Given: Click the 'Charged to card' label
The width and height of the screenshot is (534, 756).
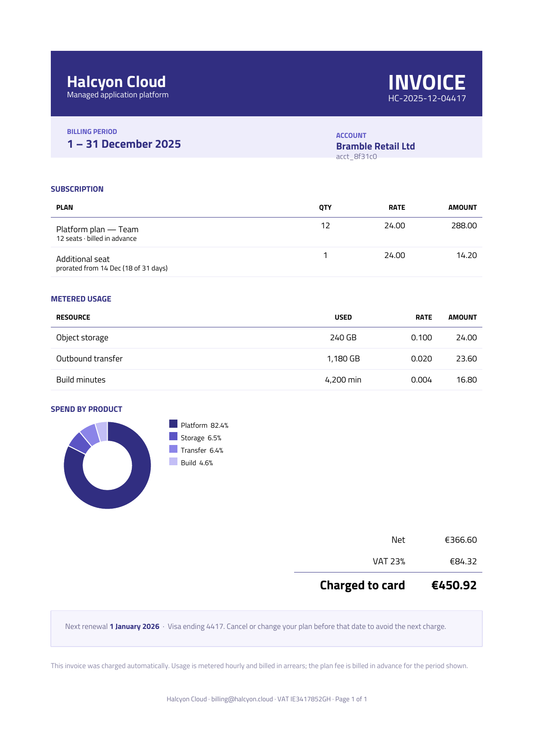Looking at the screenshot, I should click(x=362, y=585).
